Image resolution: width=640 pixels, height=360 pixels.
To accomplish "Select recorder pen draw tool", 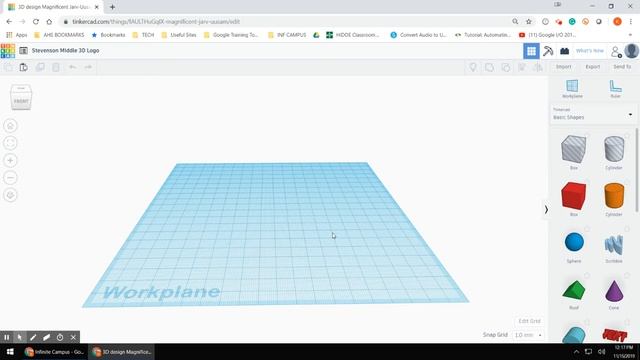I will point(33,337).
